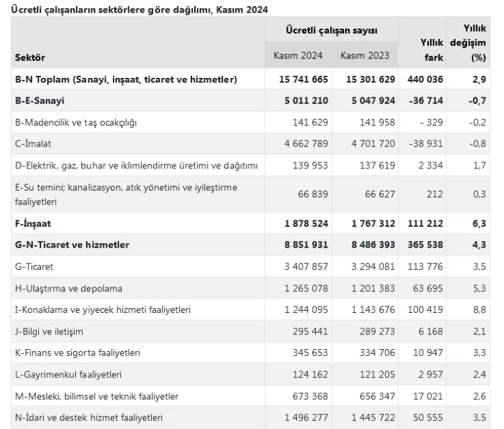The width and height of the screenshot is (504, 429).
Task: Select the Kasım 2023 column header
Action: point(365,56)
